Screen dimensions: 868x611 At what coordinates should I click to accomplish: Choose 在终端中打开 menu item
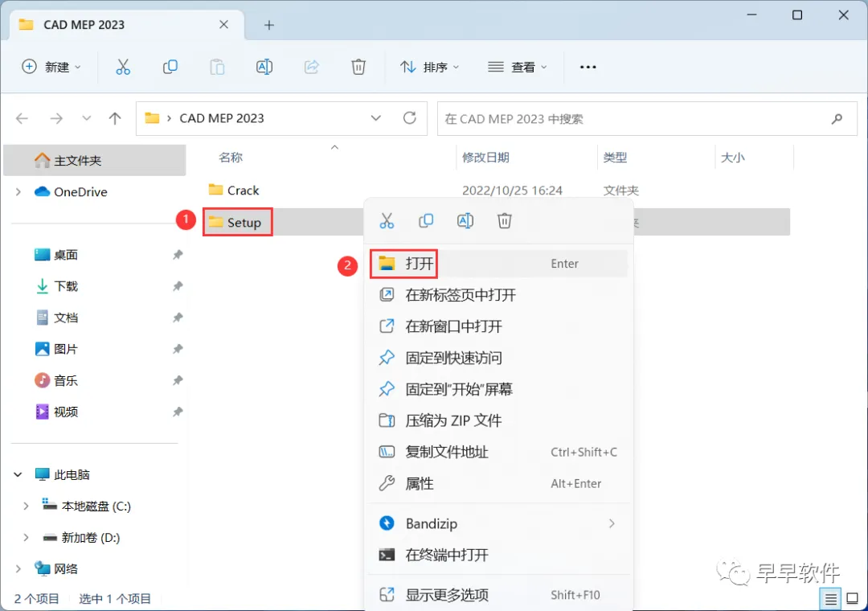(498, 555)
